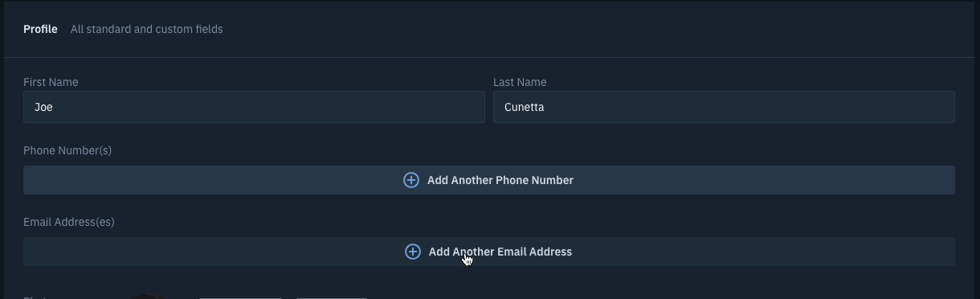Focus the First Name input field
Viewport: 980px width, 299px height.
tap(254, 107)
